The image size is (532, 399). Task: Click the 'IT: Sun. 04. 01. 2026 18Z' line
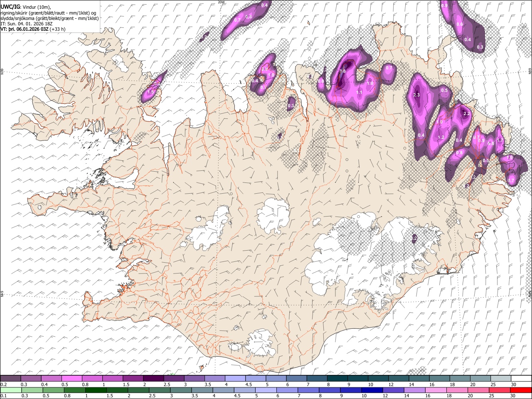[26, 24]
